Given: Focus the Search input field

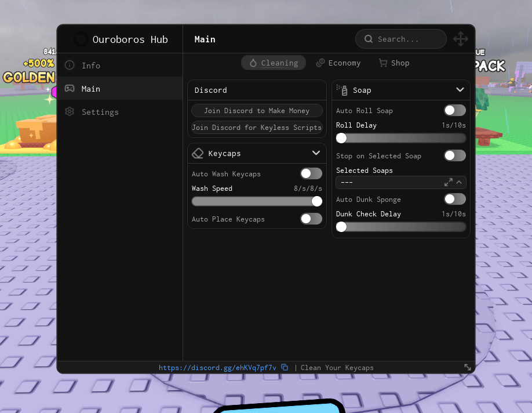Looking at the screenshot, I should point(400,39).
